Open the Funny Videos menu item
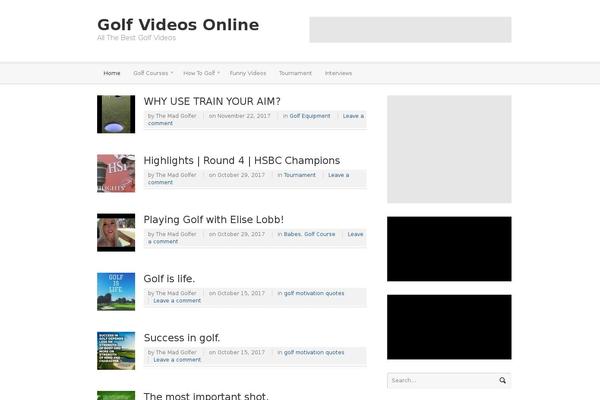 pyautogui.click(x=248, y=73)
